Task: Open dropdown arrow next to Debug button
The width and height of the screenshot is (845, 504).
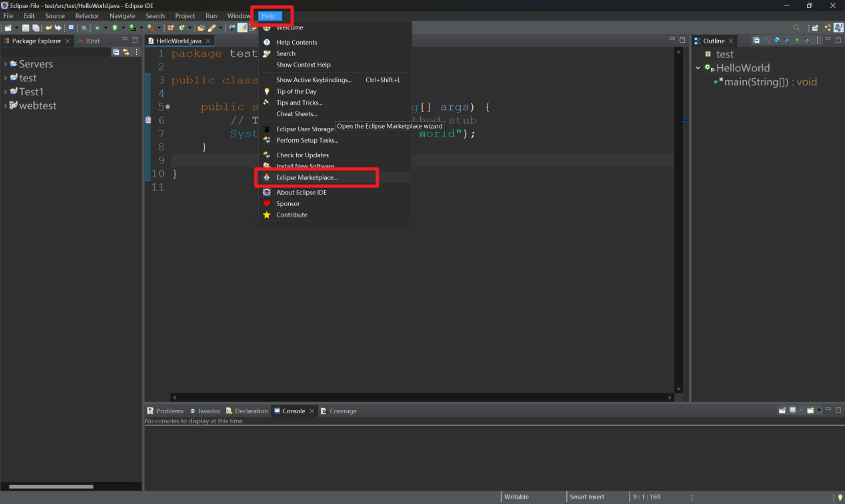Action: pos(105,28)
